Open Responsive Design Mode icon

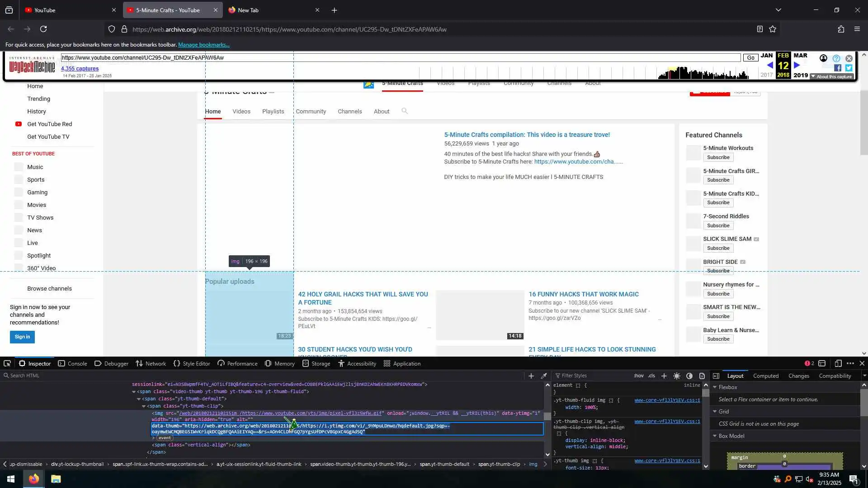838,363
